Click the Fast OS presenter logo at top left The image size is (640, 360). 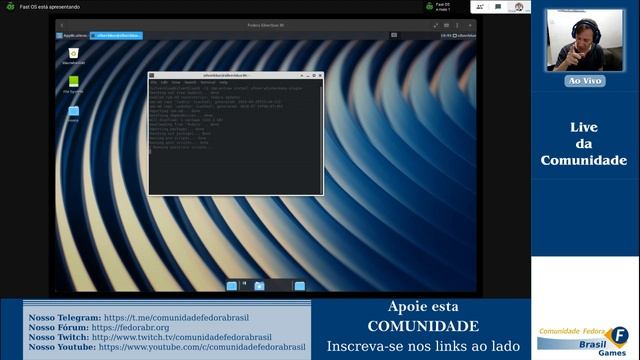(10, 7)
